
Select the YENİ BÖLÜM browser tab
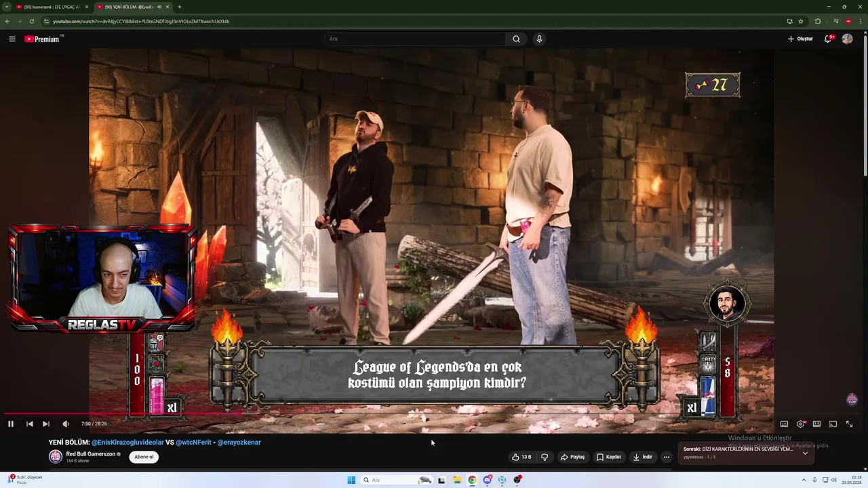point(132,7)
